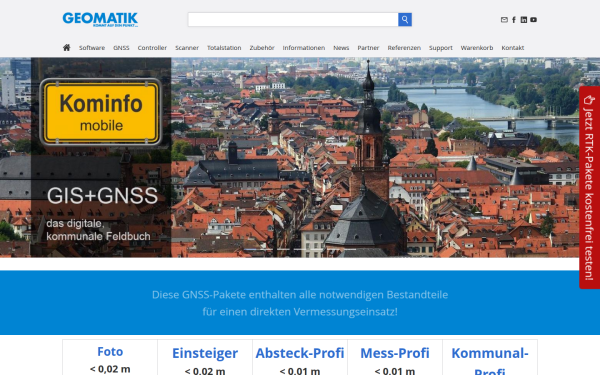Image resolution: width=600 pixels, height=375 pixels.
Task: Open the Absteck-Profi package card
Action: (300, 357)
